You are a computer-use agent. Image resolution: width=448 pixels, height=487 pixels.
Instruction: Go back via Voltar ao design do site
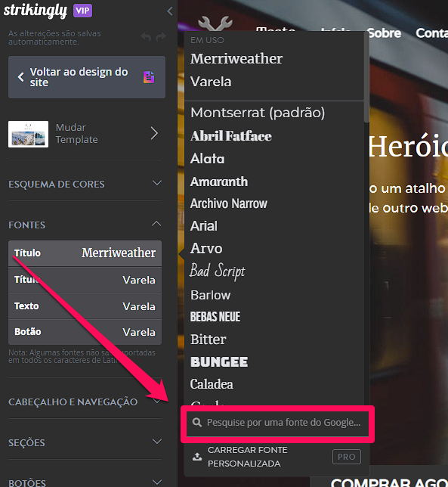pos(87,77)
